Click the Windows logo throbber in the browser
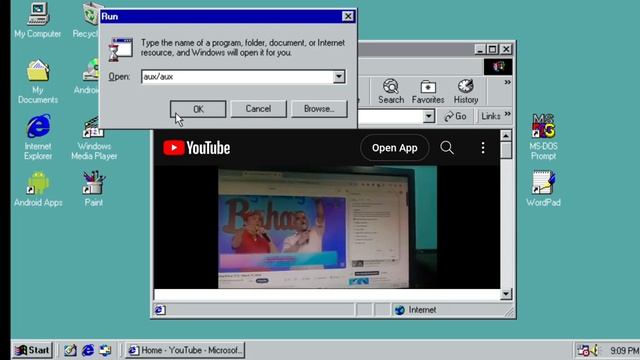The height and width of the screenshot is (360, 640). (498, 67)
